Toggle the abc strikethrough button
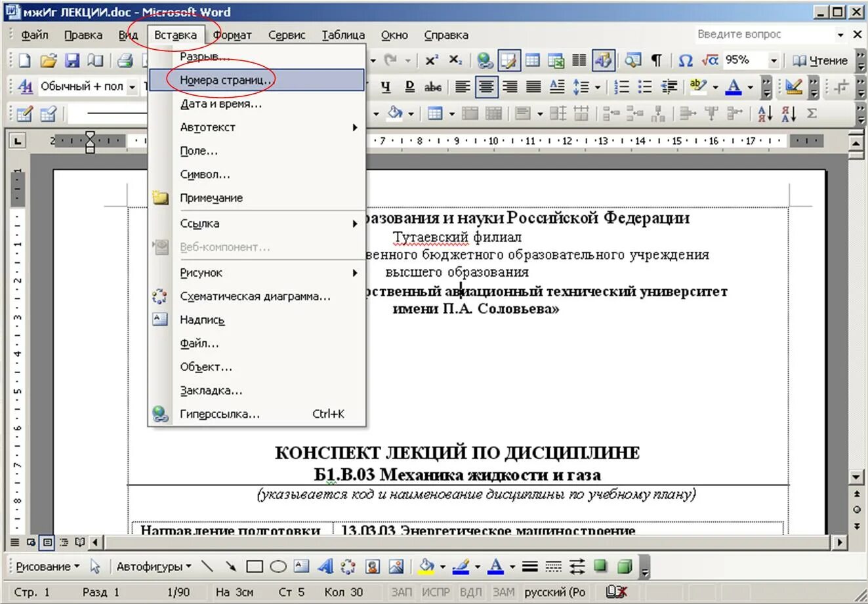This screenshot has width=868, height=604. [433, 87]
